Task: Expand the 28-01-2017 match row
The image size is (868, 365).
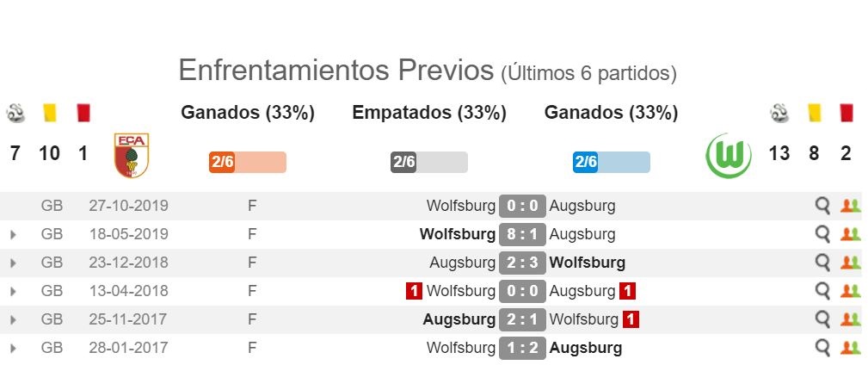Action: click(13, 349)
